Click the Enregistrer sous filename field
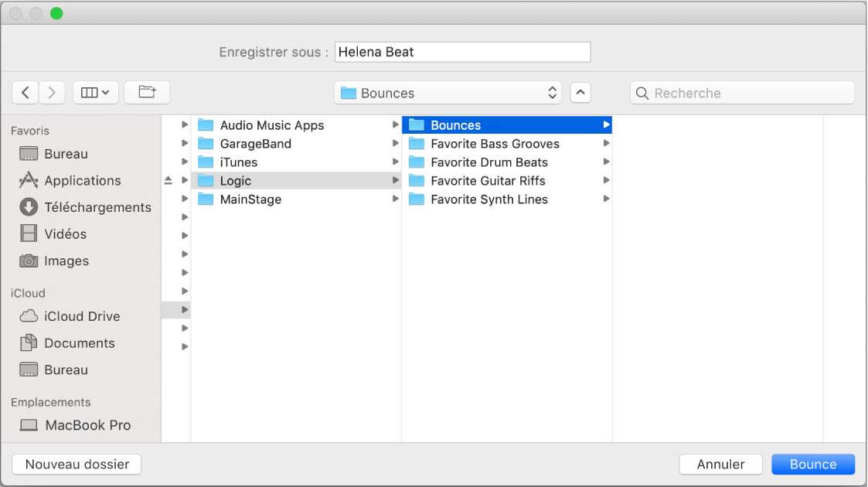The width and height of the screenshot is (868, 487). [462, 53]
